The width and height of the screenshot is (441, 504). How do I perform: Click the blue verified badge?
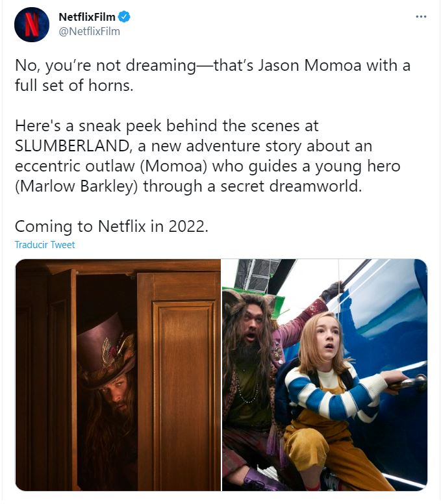(x=124, y=17)
